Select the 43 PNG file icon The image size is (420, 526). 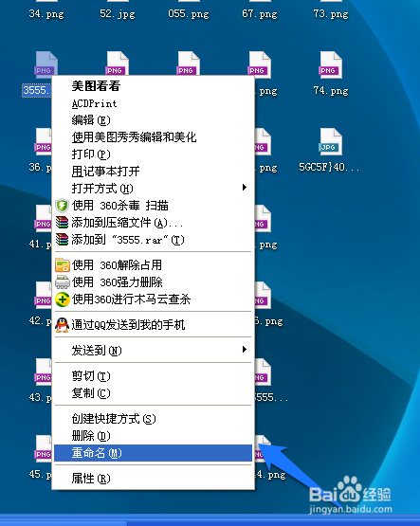click(43, 372)
